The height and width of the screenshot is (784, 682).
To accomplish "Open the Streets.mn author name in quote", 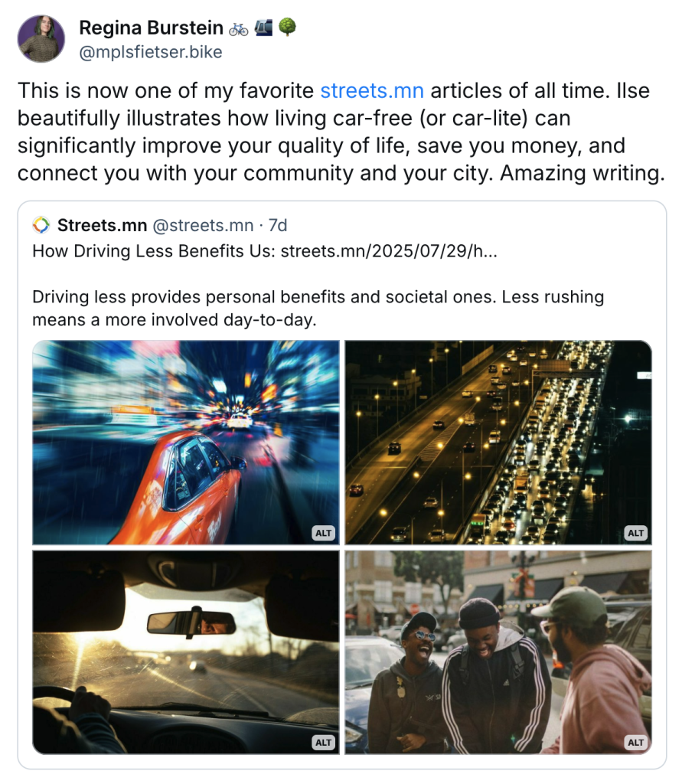I will click(x=102, y=226).
